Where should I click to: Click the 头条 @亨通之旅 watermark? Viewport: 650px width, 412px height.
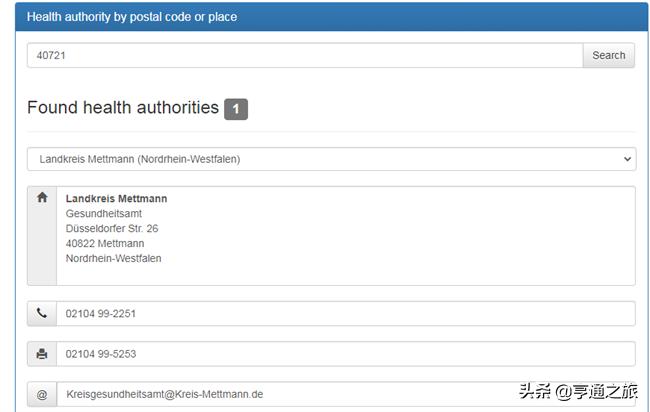click(577, 391)
